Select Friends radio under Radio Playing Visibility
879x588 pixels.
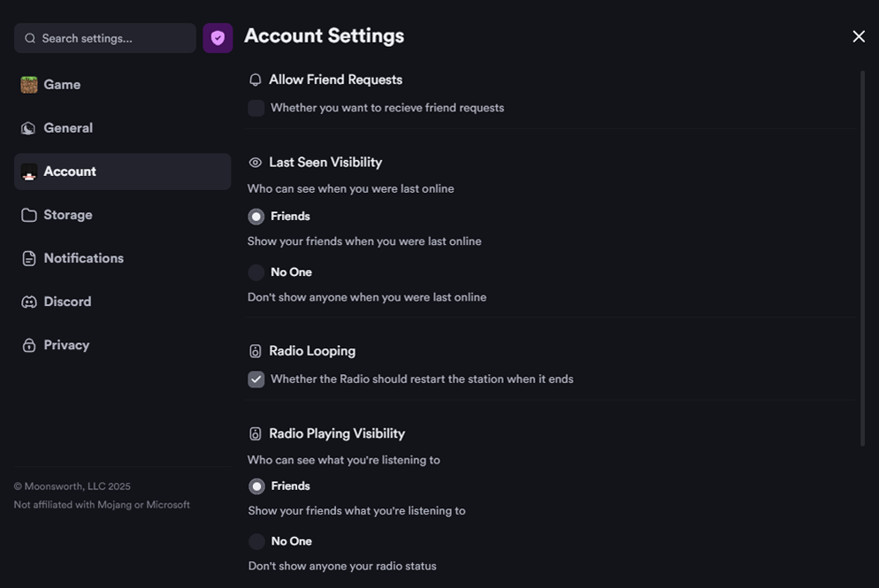(256, 486)
